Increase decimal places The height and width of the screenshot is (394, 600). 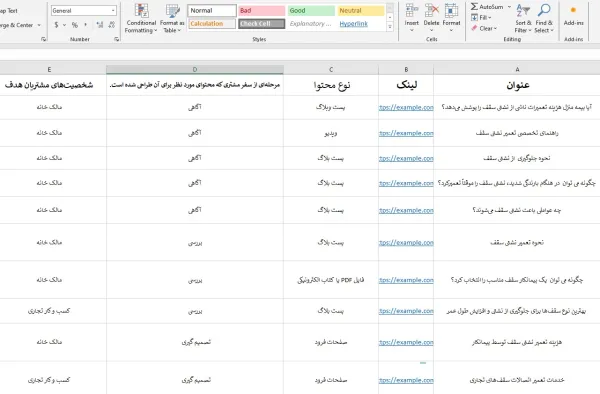point(100,25)
